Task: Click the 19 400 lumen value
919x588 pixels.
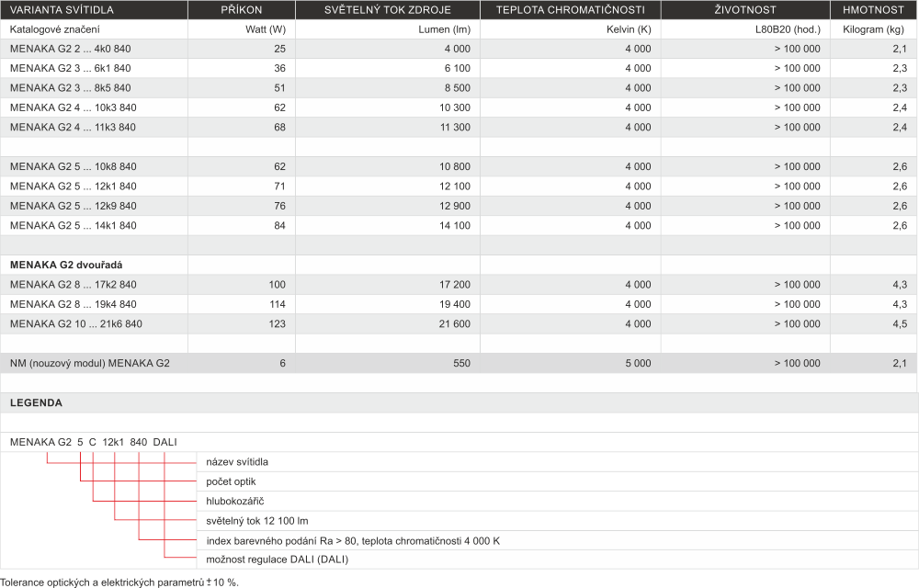Action: click(455, 304)
